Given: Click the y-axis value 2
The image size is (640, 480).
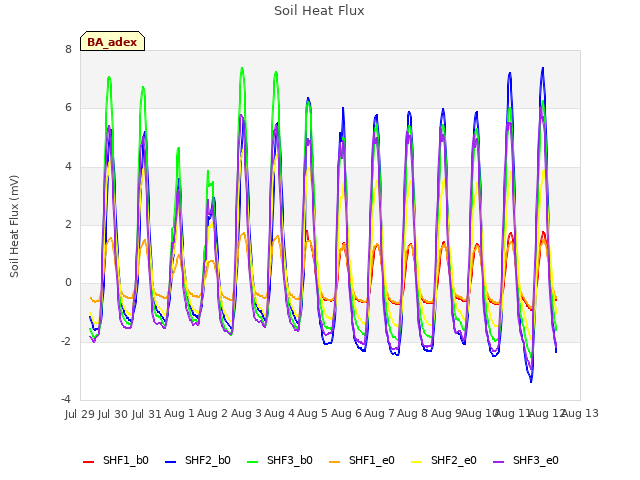Looking at the screenshot, I should (x=68, y=224).
